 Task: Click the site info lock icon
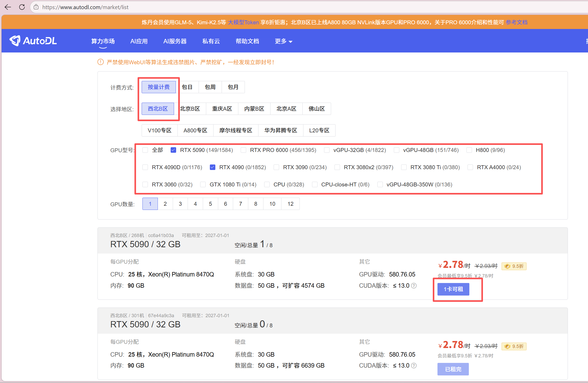[x=36, y=7]
